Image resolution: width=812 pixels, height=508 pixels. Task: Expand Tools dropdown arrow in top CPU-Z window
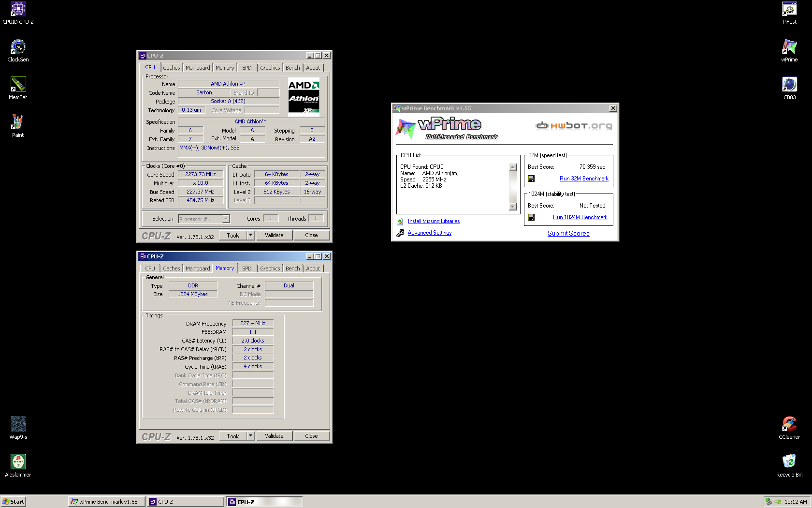[x=250, y=235]
